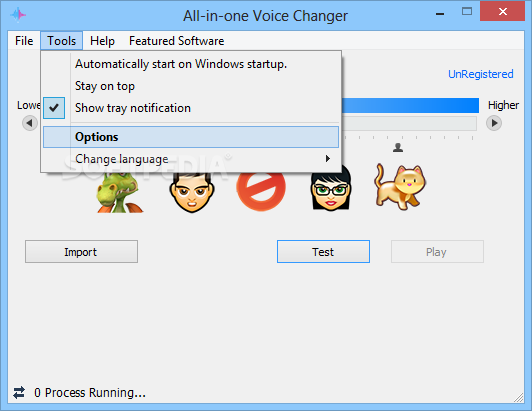Open the File menu

[24, 41]
